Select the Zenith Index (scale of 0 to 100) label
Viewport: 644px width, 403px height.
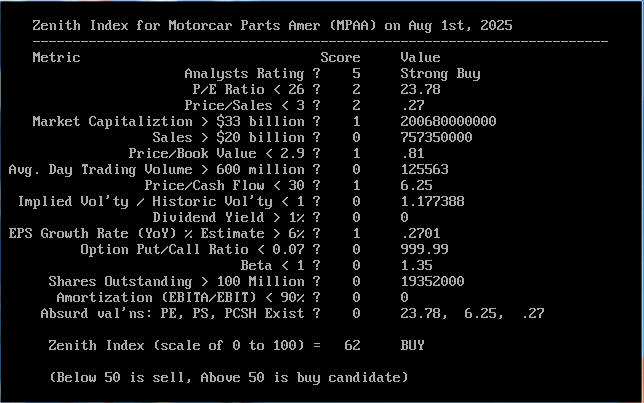tap(184, 345)
